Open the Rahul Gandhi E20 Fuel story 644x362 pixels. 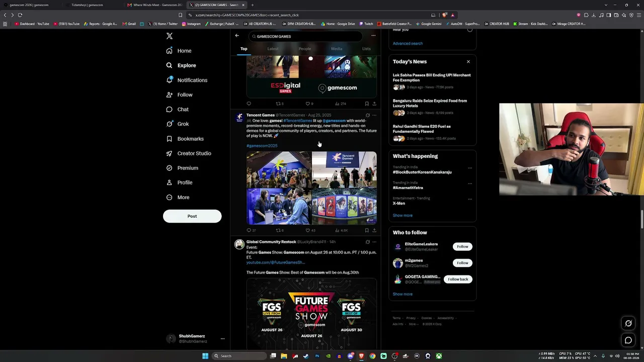click(x=432, y=132)
